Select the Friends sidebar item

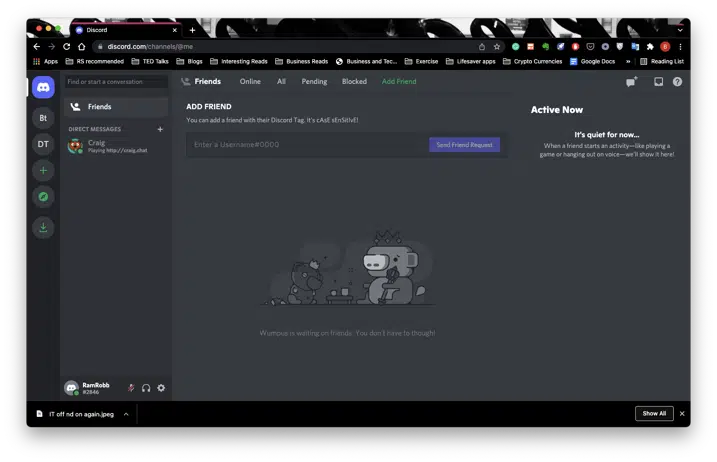pyautogui.click(x=116, y=107)
